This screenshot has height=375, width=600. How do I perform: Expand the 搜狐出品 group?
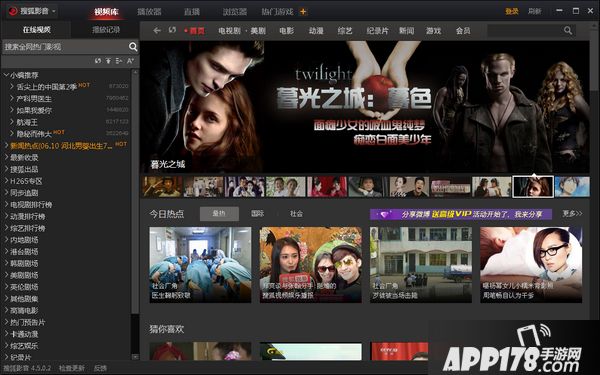(6, 169)
